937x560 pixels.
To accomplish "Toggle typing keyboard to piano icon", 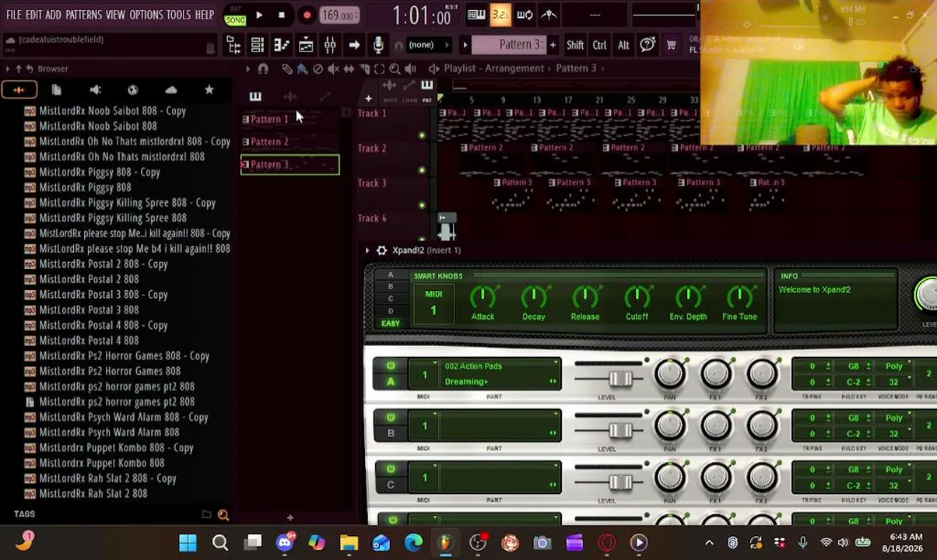I will (x=476, y=14).
